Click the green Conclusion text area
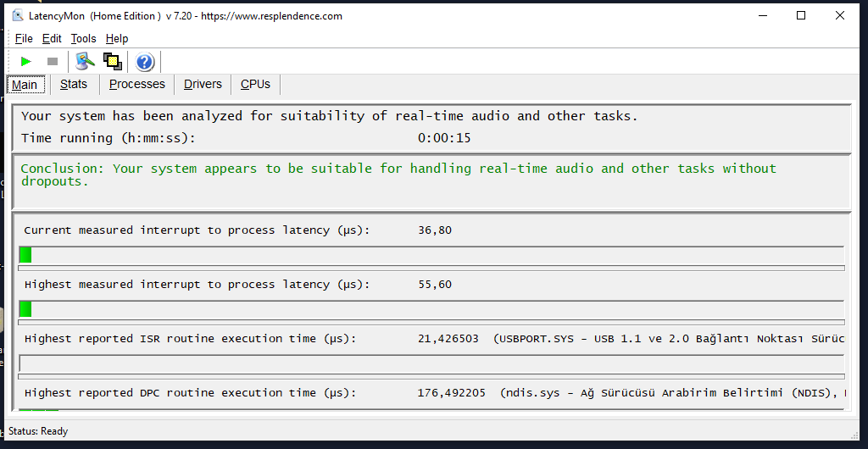868x449 pixels. coord(398,175)
